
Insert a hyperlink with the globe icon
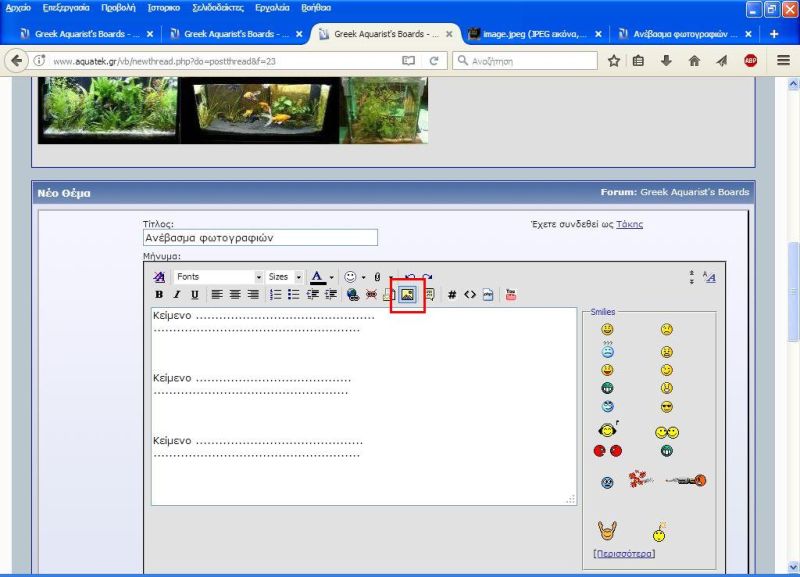pos(353,295)
